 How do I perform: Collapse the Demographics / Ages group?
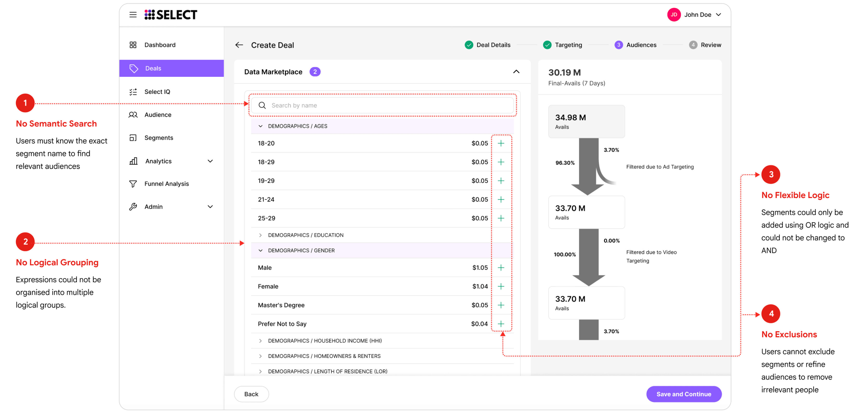[x=260, y=126]
